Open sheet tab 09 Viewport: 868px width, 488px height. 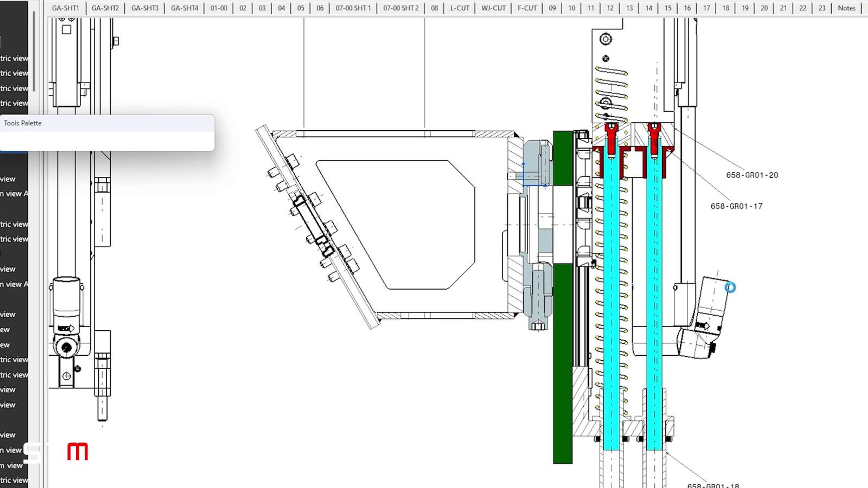552,8
